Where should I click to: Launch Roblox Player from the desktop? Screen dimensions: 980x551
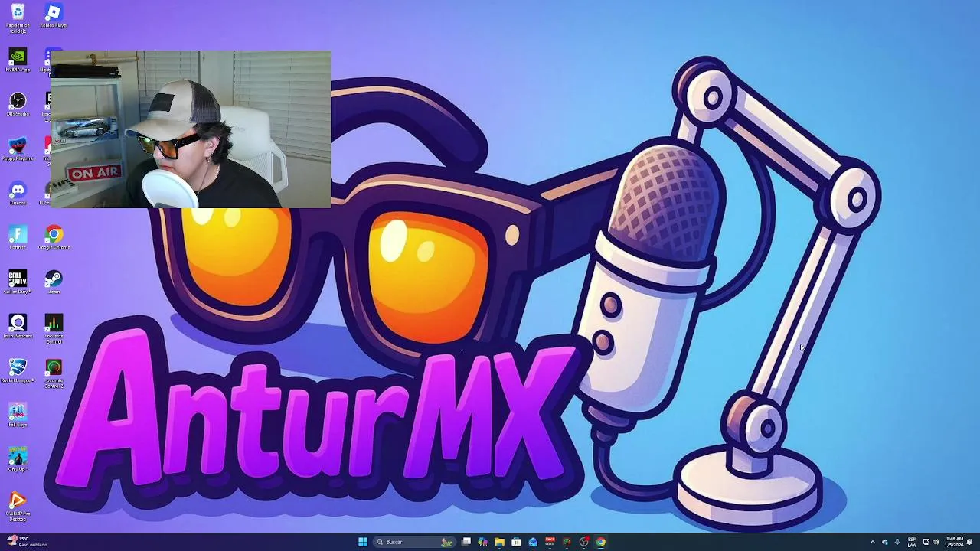pos(54,15)
